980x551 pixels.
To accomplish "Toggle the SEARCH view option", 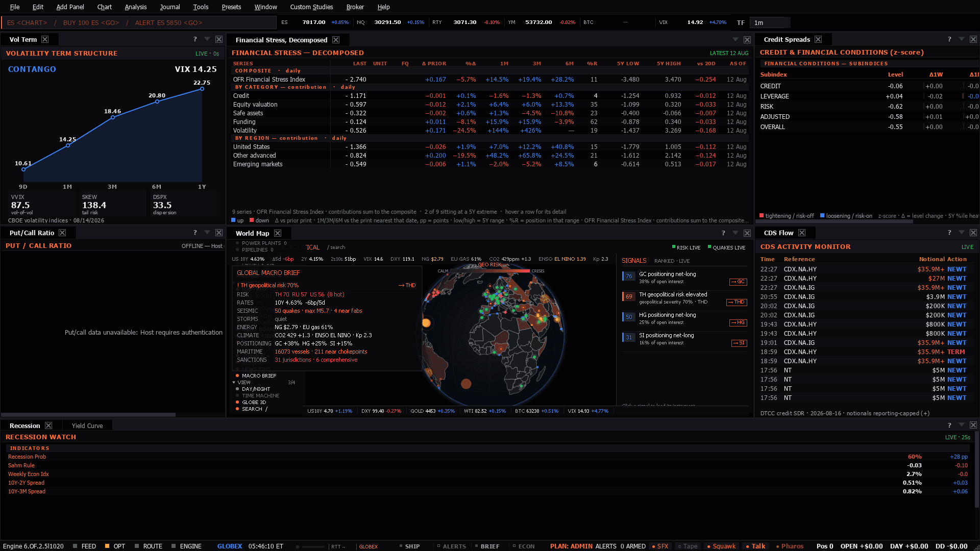I will (x=252, y=409).
